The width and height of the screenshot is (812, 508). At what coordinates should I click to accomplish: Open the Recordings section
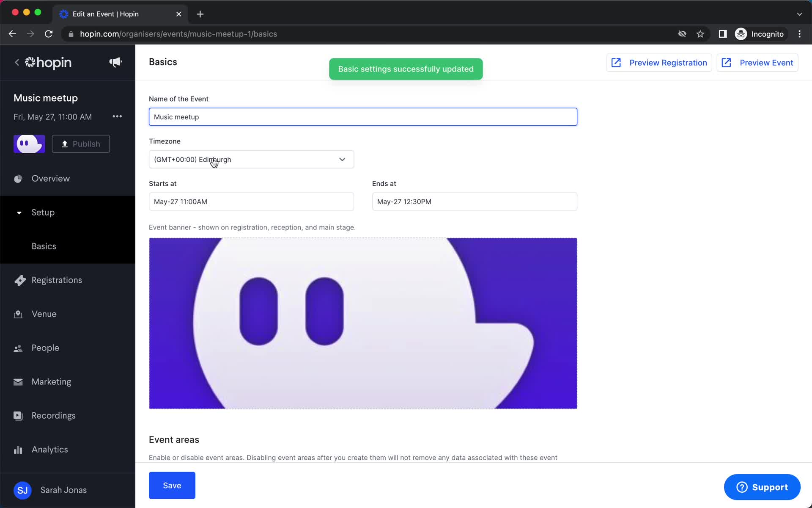pyautogui.click(x=54, y=416)
